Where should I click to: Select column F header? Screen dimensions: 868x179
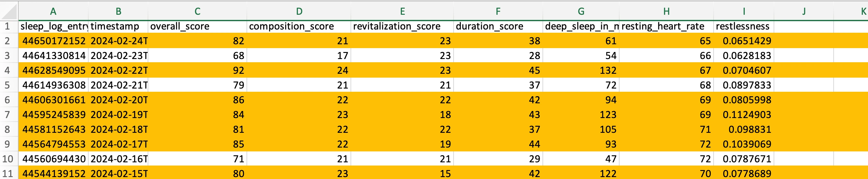(x=498, y=12)
